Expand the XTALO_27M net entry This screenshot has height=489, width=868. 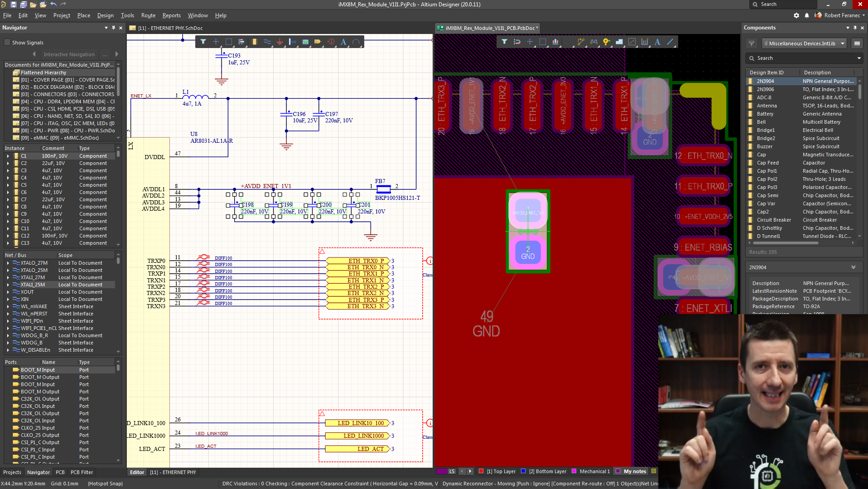point(8,263)
